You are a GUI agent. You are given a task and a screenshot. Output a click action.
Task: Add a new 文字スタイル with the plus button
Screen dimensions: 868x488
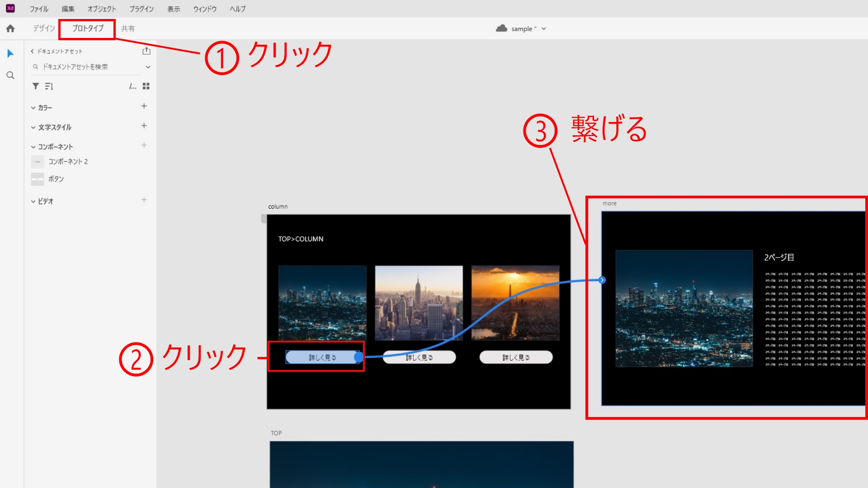[144, 126]
